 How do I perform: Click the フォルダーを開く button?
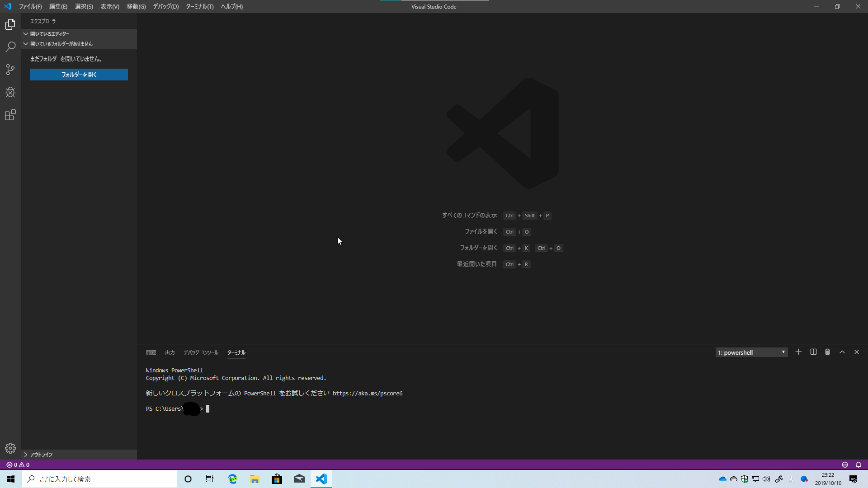coord(79,75)
